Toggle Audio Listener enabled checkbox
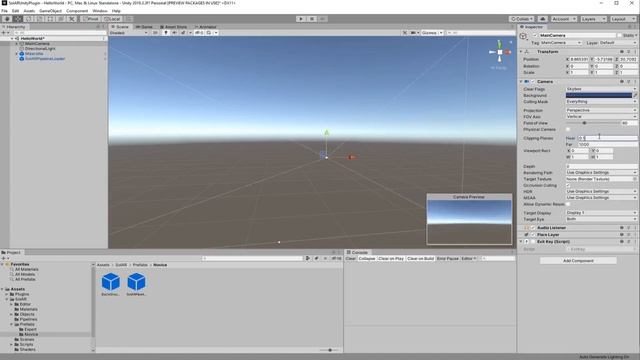The image size is (640, 360). (533, 228)
